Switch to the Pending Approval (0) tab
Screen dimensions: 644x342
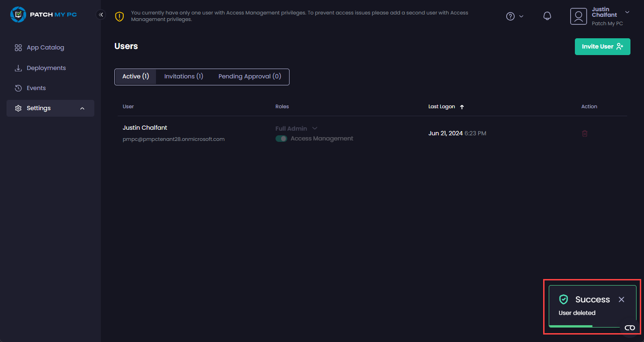tap(249, 77)
